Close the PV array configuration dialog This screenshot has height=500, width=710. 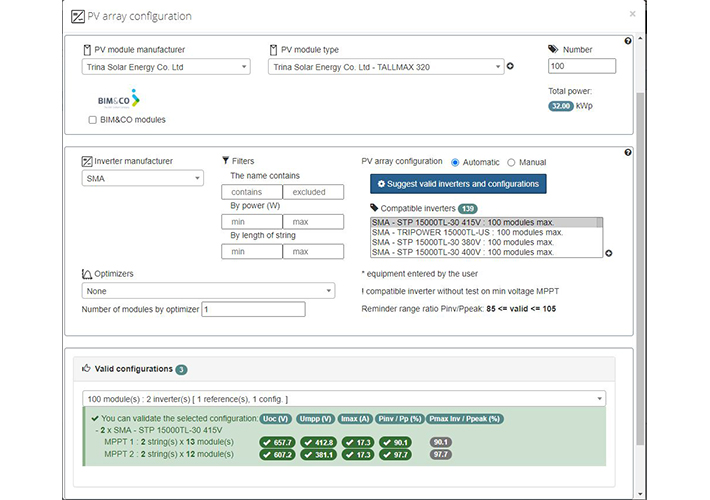(x=633, y=14)
